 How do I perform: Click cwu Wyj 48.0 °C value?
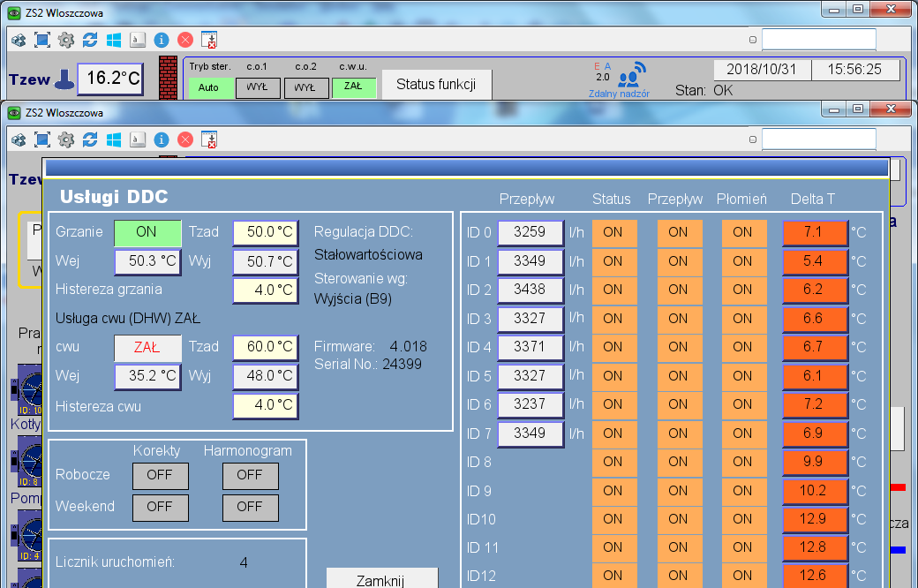(x=266, y=377)
